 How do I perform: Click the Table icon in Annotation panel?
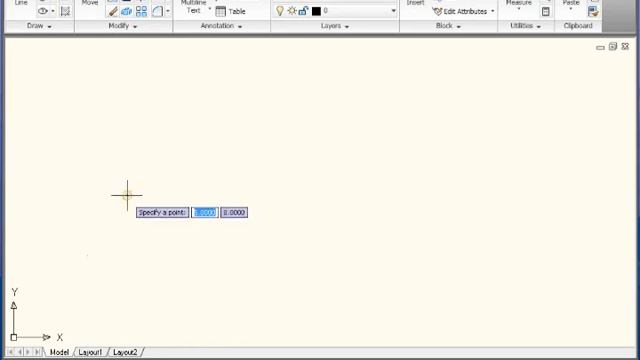coord(220,11)
